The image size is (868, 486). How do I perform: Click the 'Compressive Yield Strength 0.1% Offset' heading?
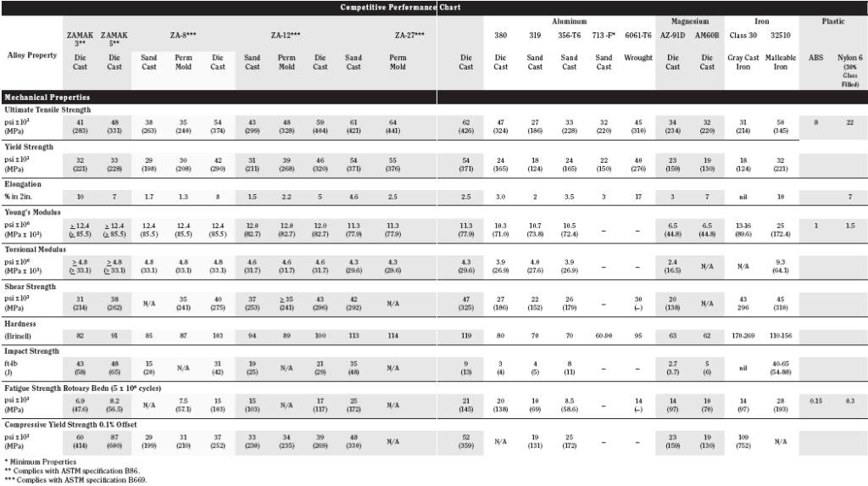click(72, 423)
